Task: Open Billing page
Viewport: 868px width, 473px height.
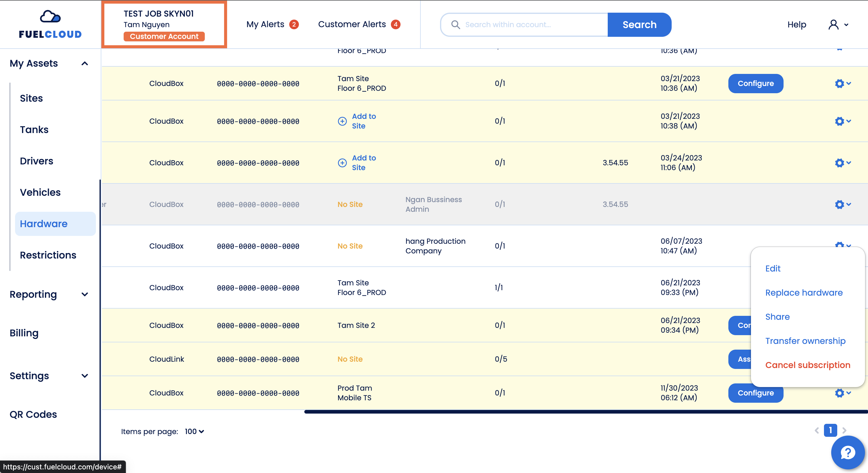Action: pyautogui.click(x=24, y=333)
